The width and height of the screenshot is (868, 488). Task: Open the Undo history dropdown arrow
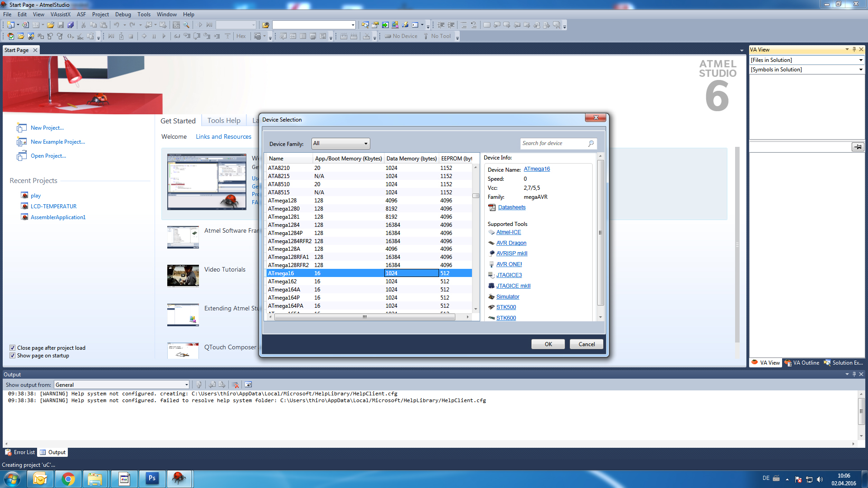coord(125,25)
